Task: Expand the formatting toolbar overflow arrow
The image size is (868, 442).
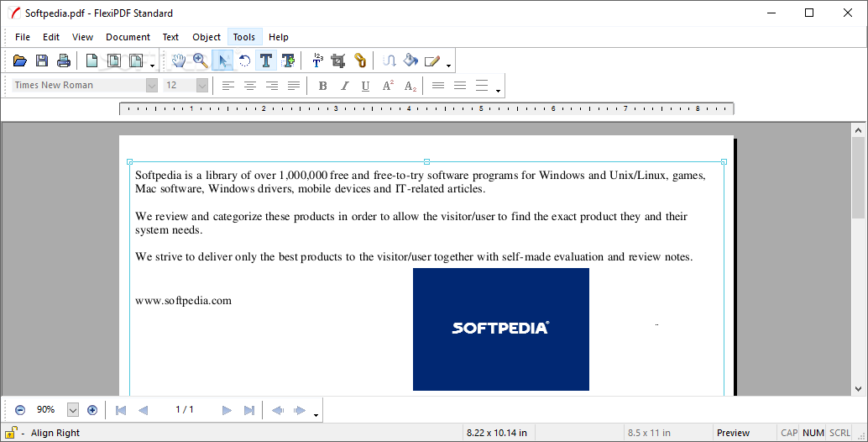Action: pyautogui.click(x=498, y=91)
